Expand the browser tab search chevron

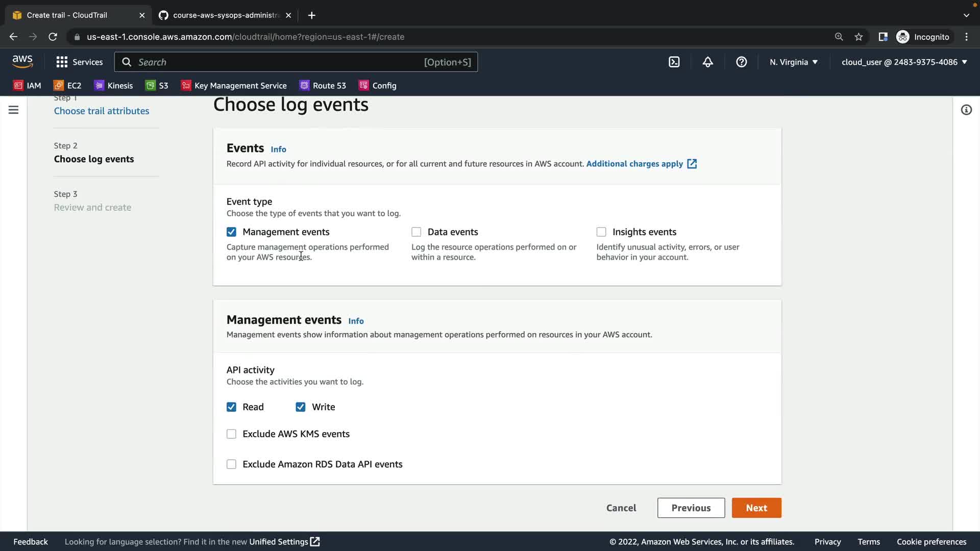pos(966,15)
